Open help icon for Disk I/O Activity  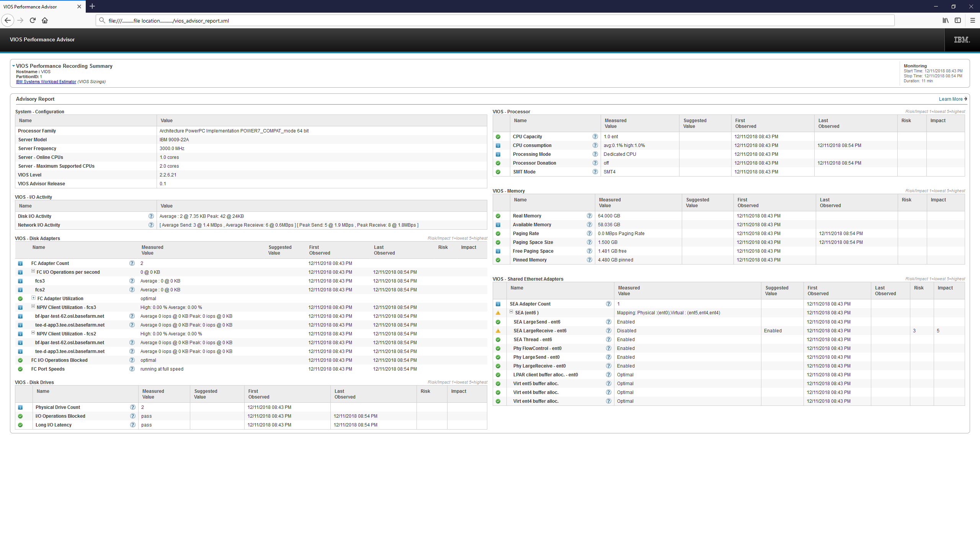pos(151,216)
